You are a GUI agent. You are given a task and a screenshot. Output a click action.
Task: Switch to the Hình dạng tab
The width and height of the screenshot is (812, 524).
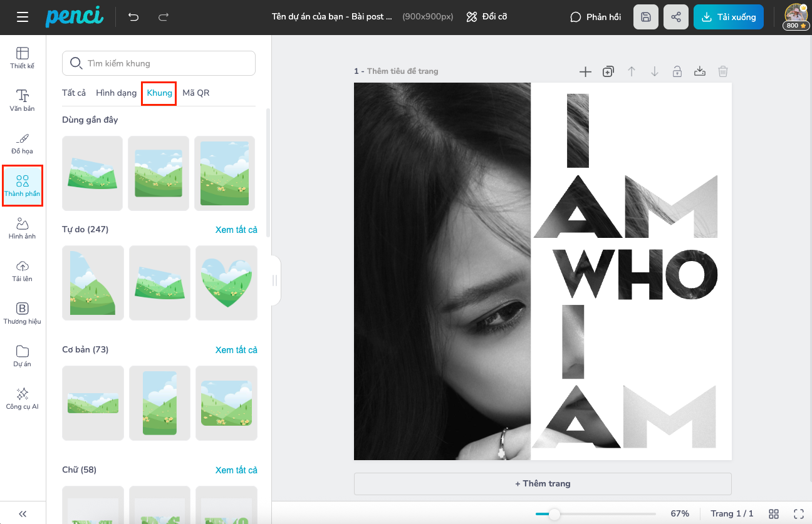(116, 93)
